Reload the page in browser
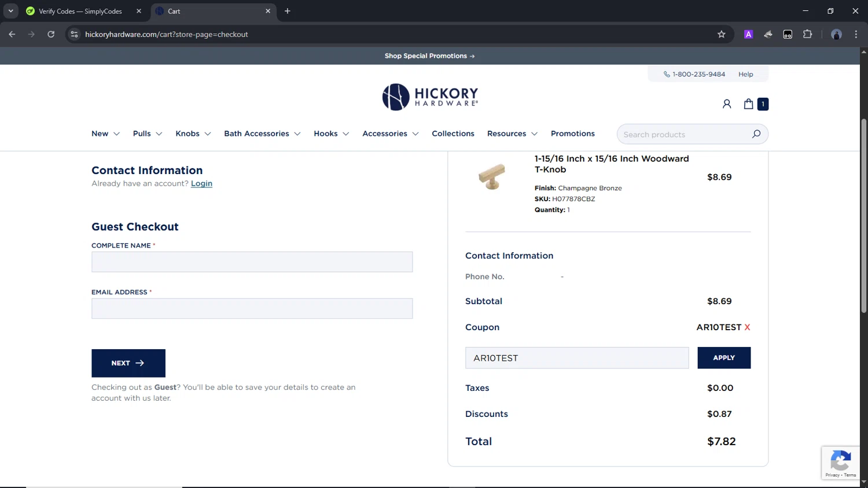Image resolution: width=868 pixels, height=488 pixels. point(51,34)
